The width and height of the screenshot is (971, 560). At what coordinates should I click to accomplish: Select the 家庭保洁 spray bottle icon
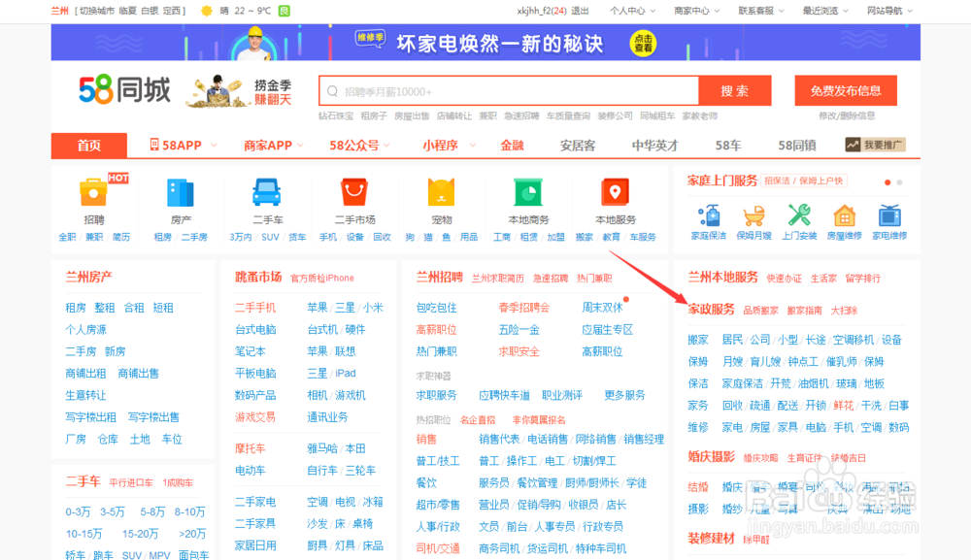709,215
